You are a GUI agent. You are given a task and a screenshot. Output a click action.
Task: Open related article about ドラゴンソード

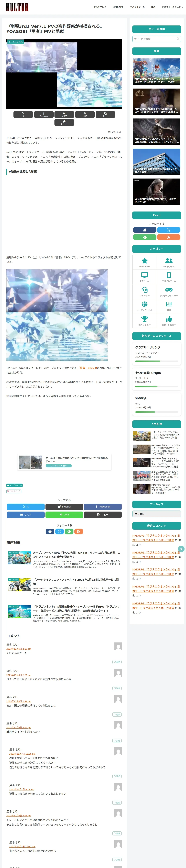64,613
